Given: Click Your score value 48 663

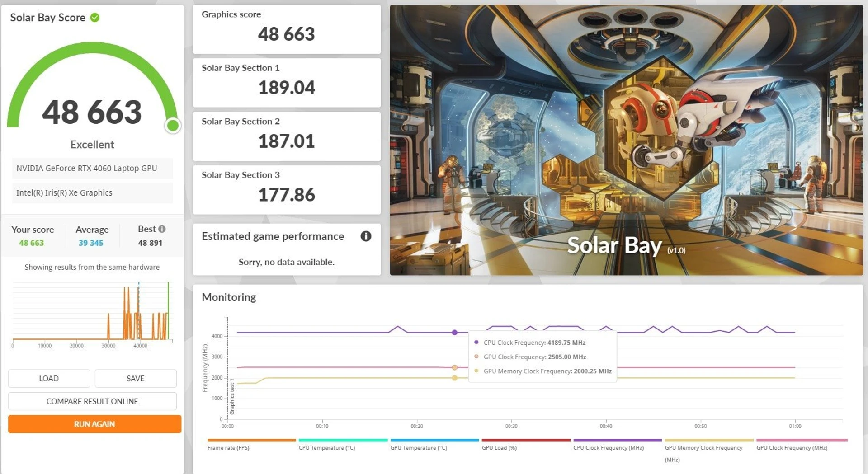Looking at the screenshot, I should (x=32, y=243).
